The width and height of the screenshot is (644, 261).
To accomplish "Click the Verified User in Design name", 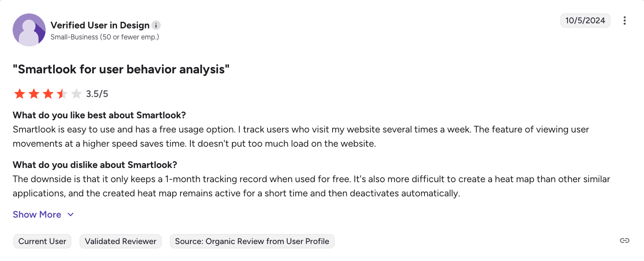I will 100,25.
